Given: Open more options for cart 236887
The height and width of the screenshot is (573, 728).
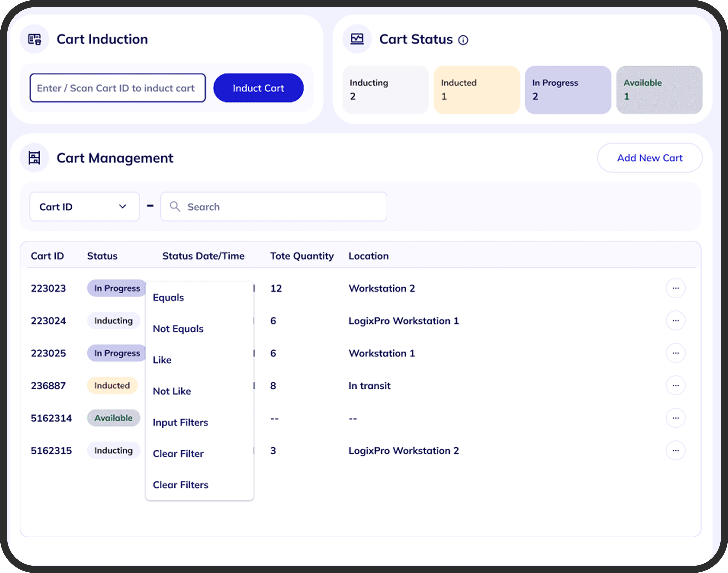Looking at the screenshot, I should 675,386.
